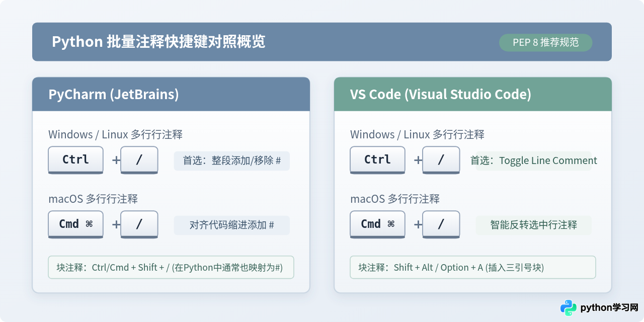This screenshot has width=644, height=322.
Task: Click the slash keycap beside Cmd in PyCharm
Action: (139, 224)
